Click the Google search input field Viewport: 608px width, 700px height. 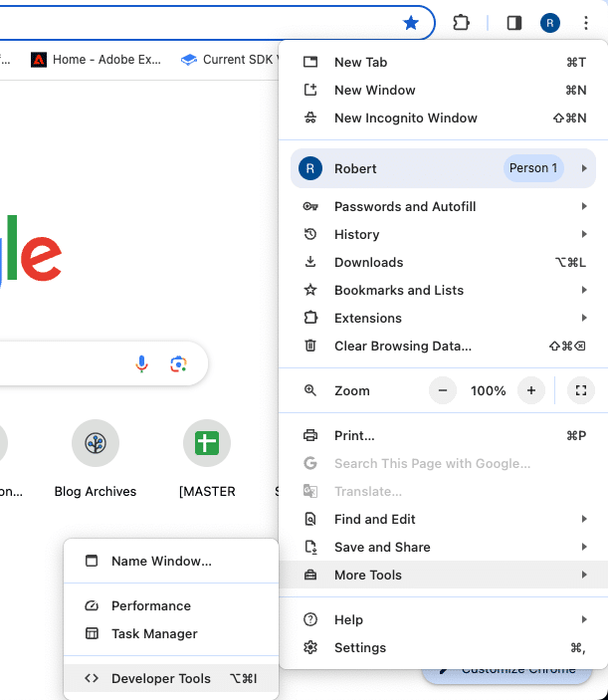[60, 363]
